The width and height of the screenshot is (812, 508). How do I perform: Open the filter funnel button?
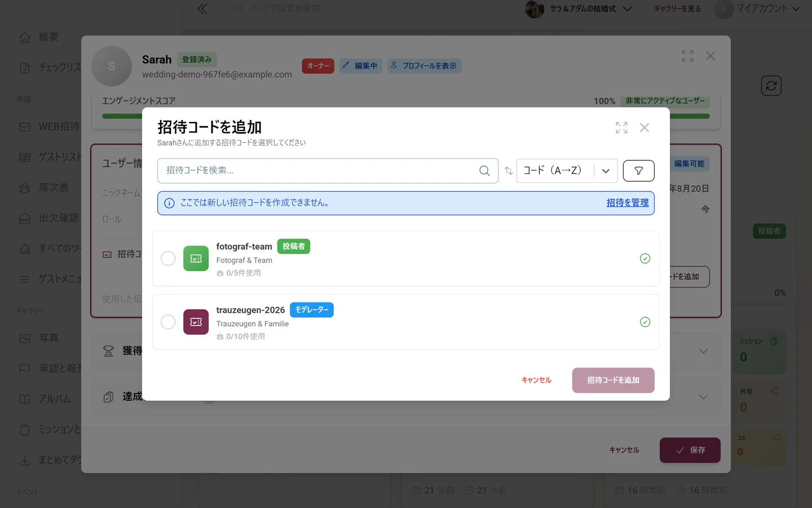pyautogui.click(x=638, y=170)
